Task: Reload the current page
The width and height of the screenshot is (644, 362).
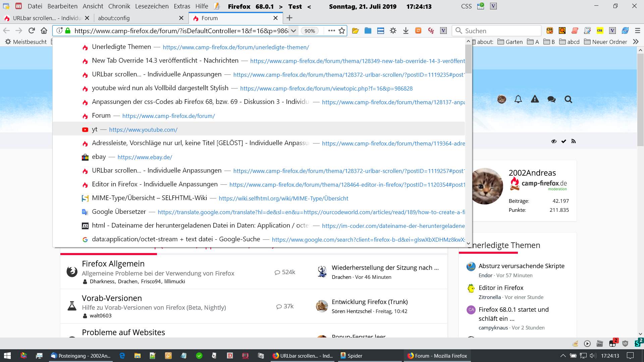Action: tap(32, 31)
